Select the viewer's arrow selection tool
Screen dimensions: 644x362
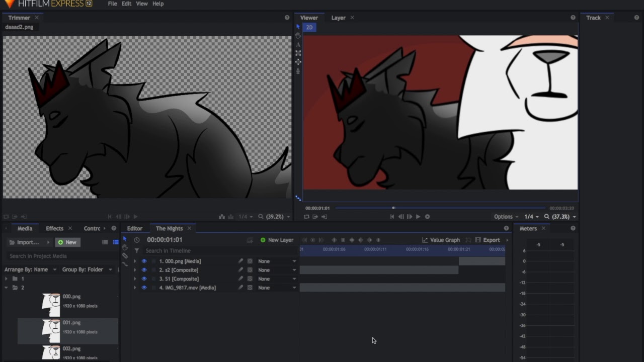[x=298, y=27]
